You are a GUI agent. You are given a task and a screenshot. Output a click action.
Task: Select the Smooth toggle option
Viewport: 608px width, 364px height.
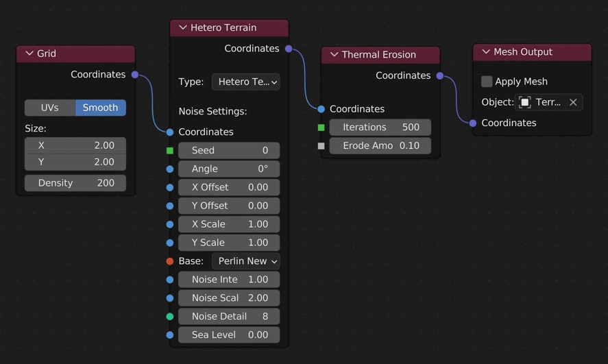(x=100, y=108)
